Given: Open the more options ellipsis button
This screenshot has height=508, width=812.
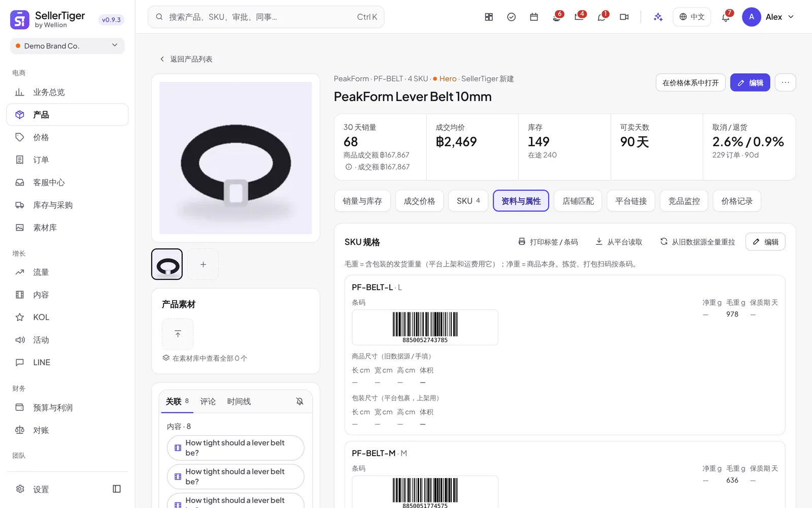Looking at the screenshot, I should pyautogui.click(x=786, y=82).
